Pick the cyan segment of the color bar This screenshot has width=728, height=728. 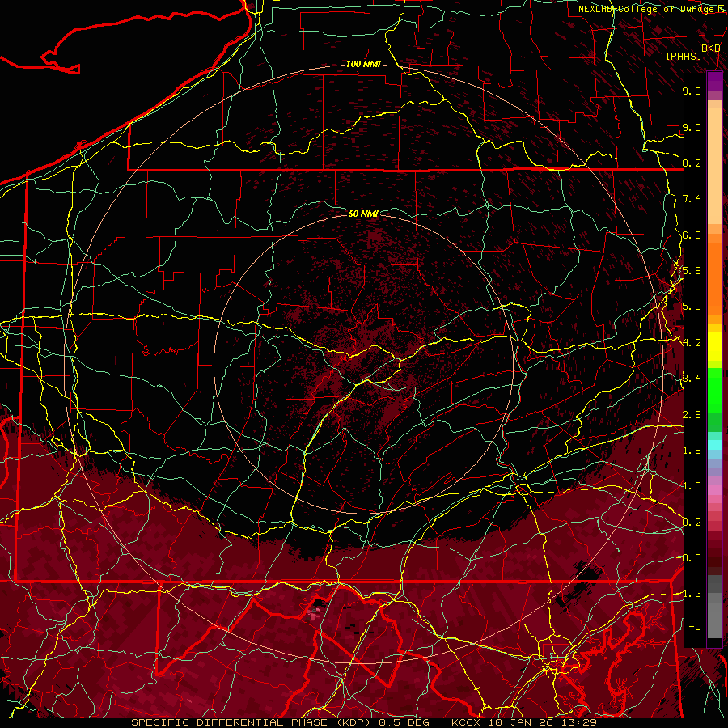click(714, 444)
